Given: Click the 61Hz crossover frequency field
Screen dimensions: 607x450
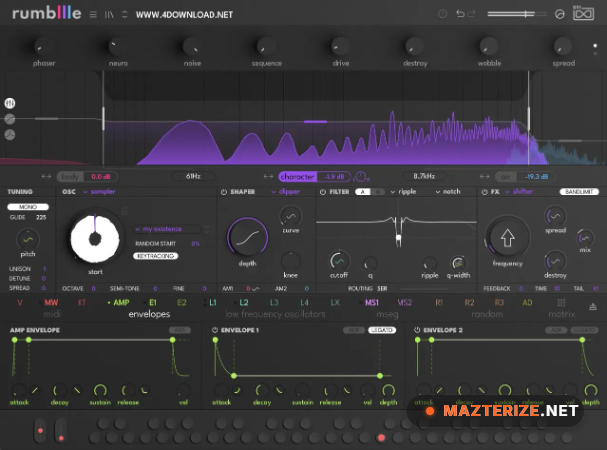Looking at the screenshot, I should pyautogui.click(x=193, y=177).
